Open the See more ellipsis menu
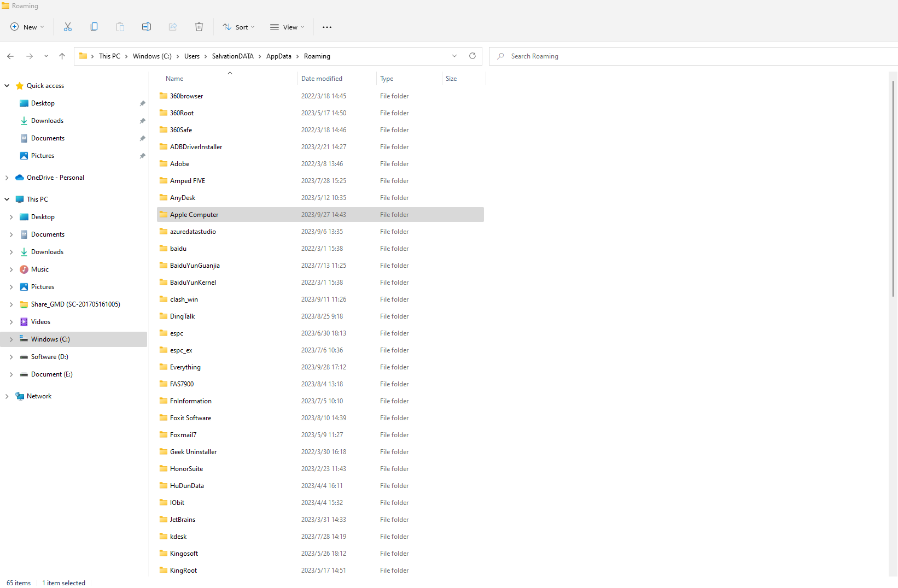This screenshot has width=898, height=588. pyautogui.click(x=327, y=27)
